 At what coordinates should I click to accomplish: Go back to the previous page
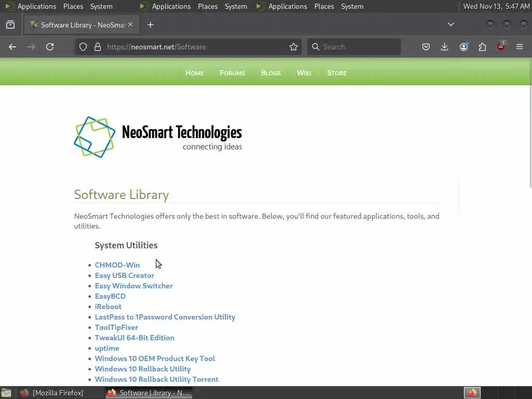pos(12,47)
